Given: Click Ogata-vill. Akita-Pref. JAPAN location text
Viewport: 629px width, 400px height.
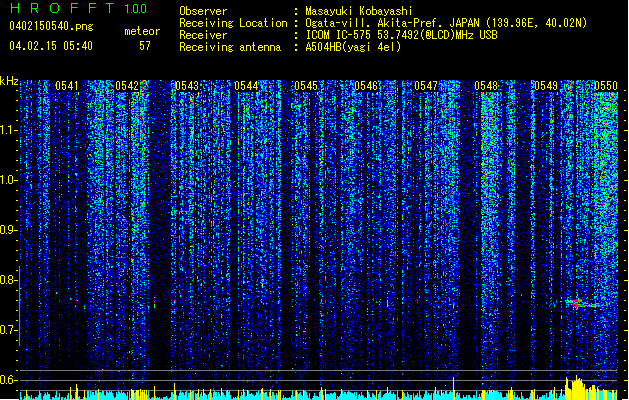Looking at the screenshot, I should tap(446, 23).
